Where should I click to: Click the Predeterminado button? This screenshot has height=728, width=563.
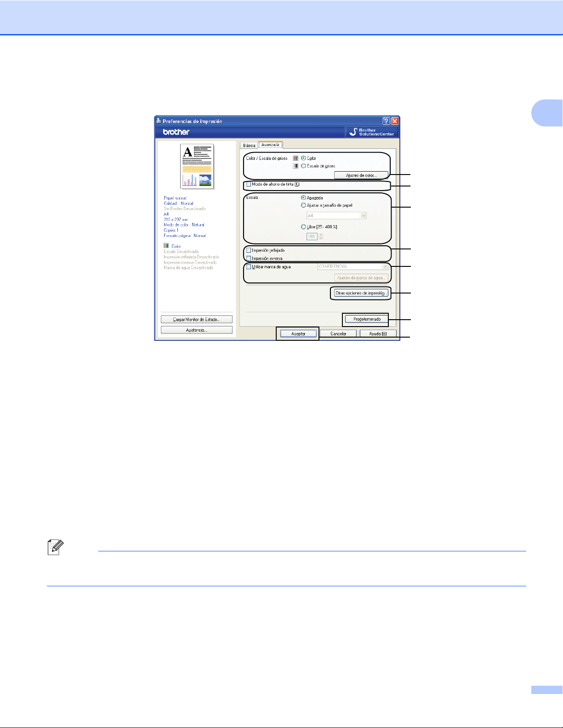click(x=367, y=319)
